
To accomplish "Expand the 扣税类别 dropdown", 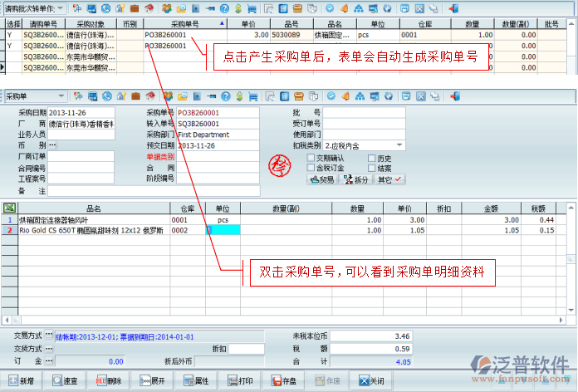I will [x=399, y=145].
